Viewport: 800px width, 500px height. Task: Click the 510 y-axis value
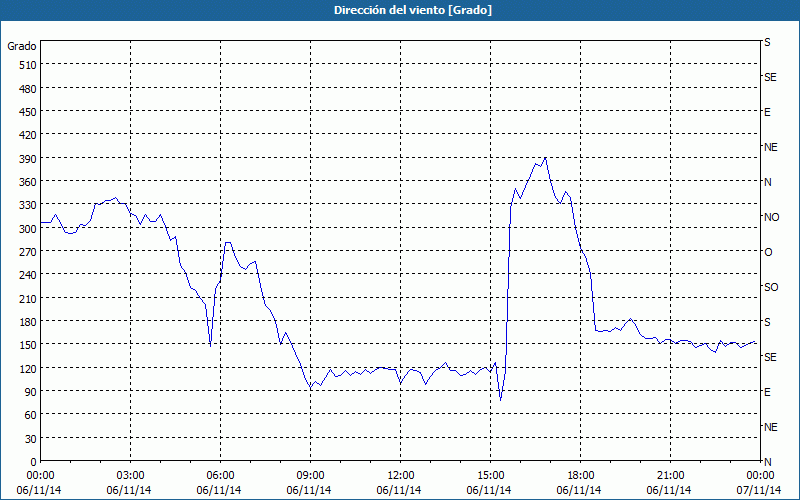[x=29, y=65]
